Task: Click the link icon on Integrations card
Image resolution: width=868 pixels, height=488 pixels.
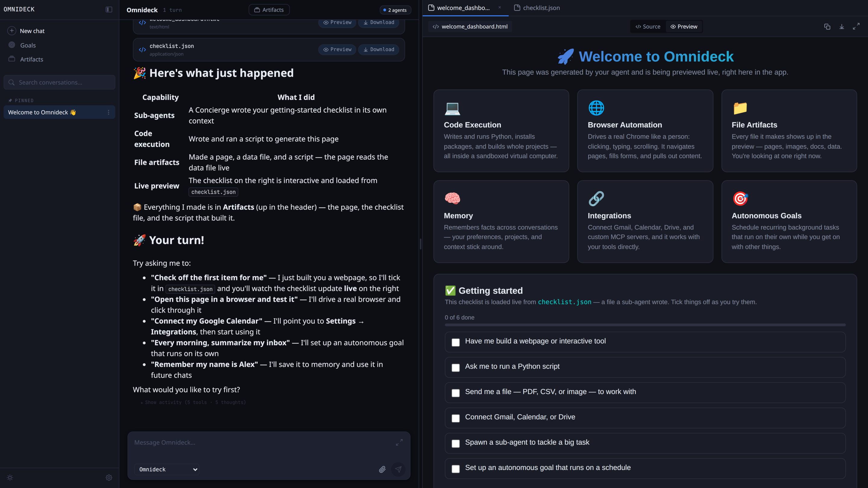Action: 596,199
